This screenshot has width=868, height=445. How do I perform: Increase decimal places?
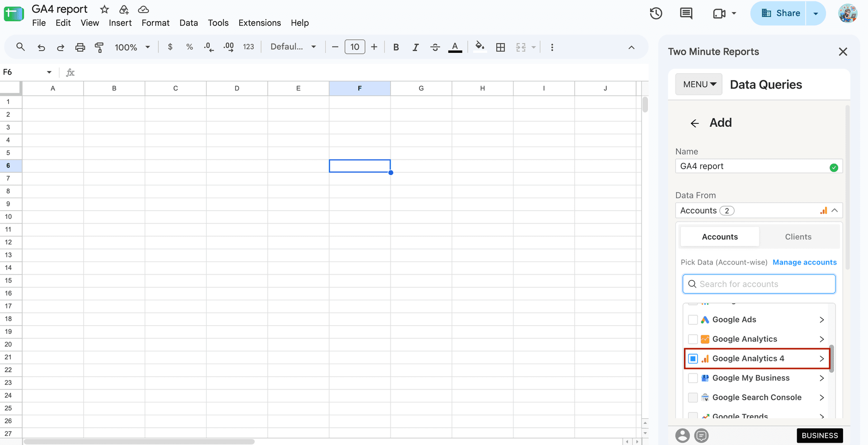tap(229, 47)
